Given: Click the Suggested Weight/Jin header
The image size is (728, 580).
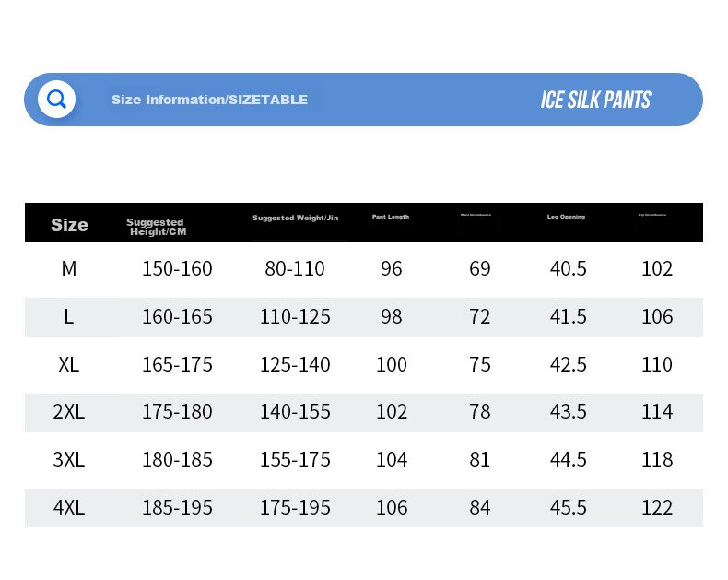Looking at the screenshot, I should pos(295,218).
